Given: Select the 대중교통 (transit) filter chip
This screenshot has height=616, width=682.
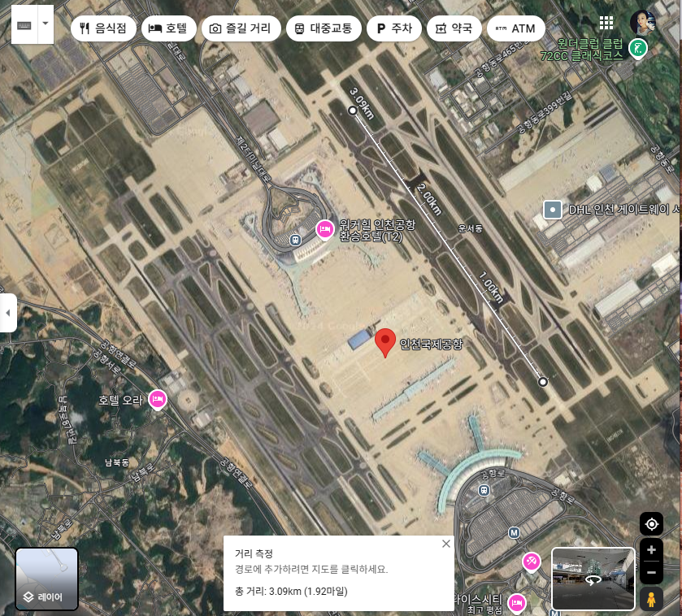Looking at the screenshot, I should click(324, 28).
